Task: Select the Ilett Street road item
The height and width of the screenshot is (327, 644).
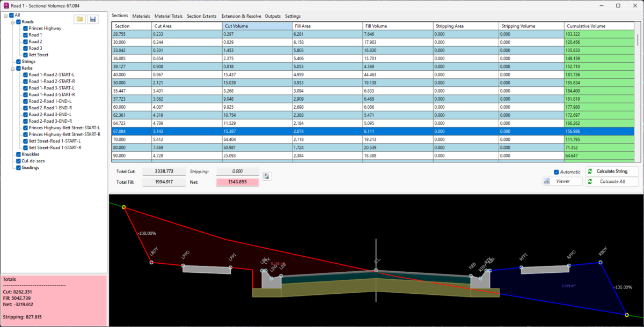Action: click(x=39, y=55)
